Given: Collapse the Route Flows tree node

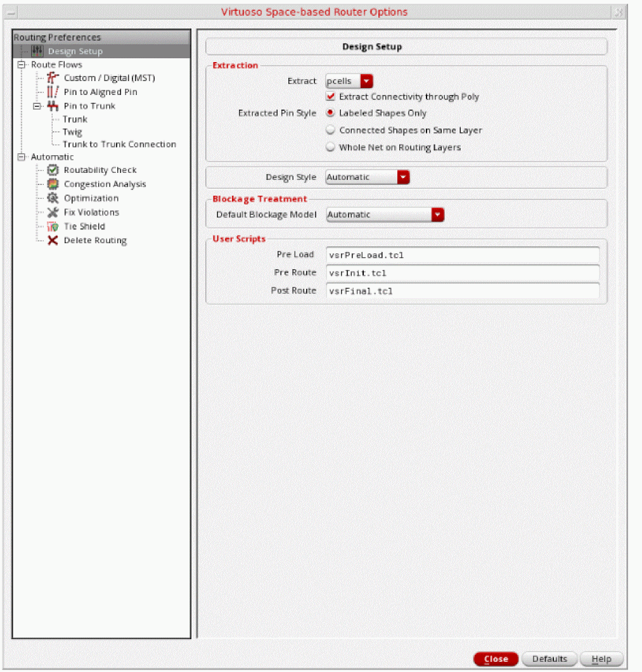Looking at the screenshot, I should pyautogui.click(x=21, y=65).
